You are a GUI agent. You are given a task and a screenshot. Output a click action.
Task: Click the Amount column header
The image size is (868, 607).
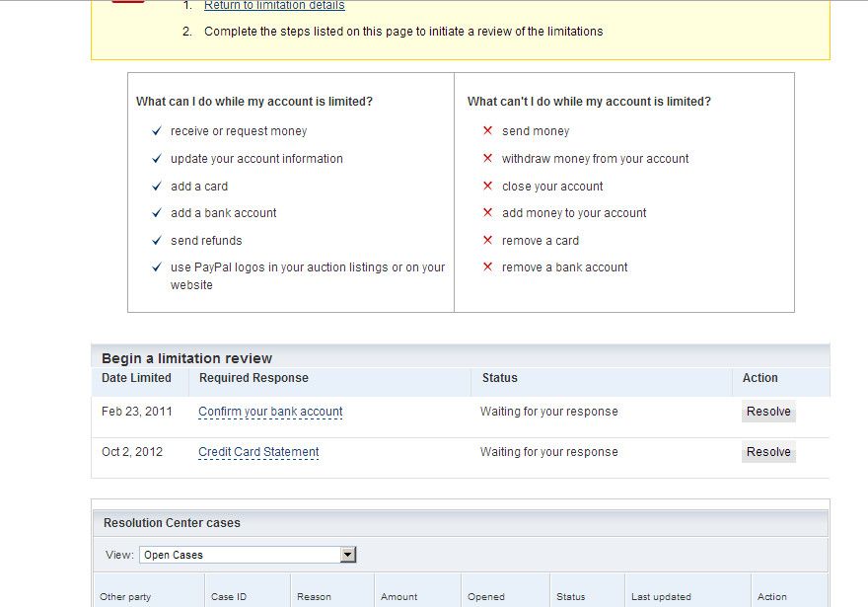coord(399,596)
